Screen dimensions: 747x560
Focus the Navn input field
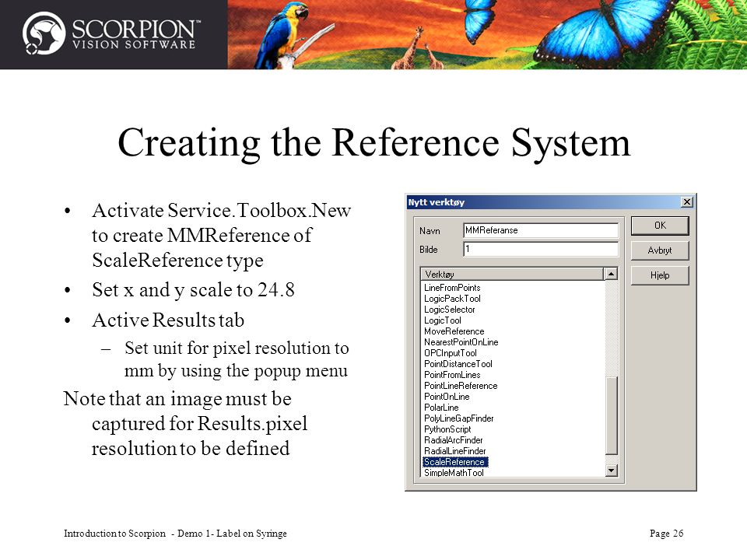point(541,230)
